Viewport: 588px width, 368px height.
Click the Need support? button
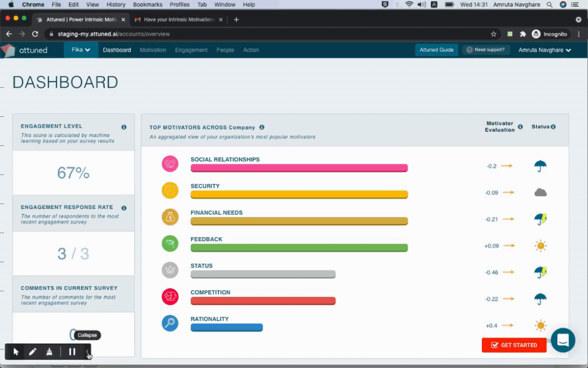tap(486, 50)
